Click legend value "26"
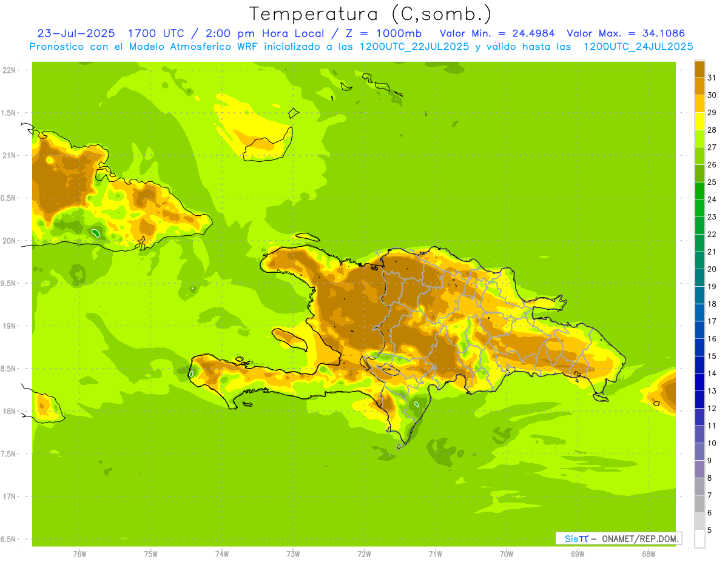728x562 pixels. (712, 165)
